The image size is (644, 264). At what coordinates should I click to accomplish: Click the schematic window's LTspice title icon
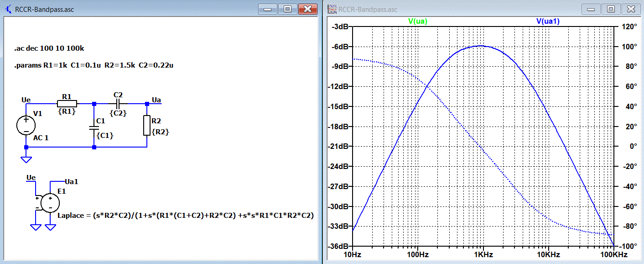pyautogui.click(x=9, y=9)
